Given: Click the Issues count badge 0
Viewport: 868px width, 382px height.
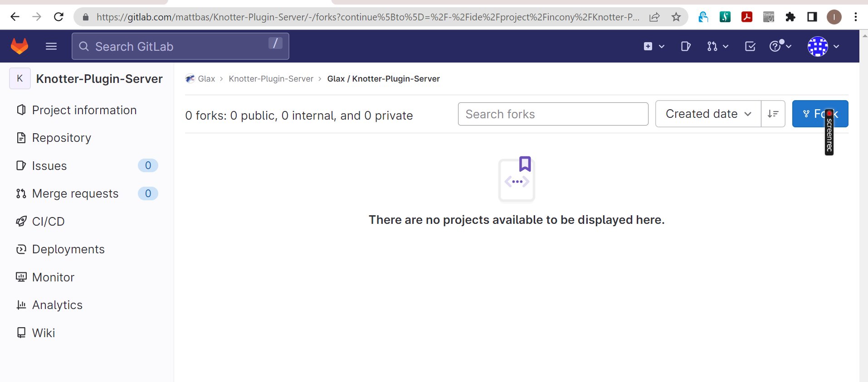Looking at the screenshot, I should 148,166.
